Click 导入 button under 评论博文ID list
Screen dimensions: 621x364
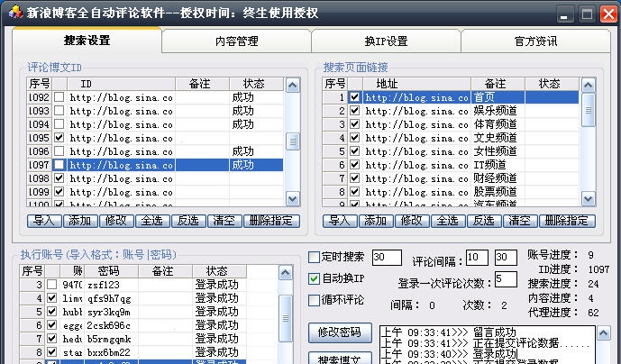point(44,221)
